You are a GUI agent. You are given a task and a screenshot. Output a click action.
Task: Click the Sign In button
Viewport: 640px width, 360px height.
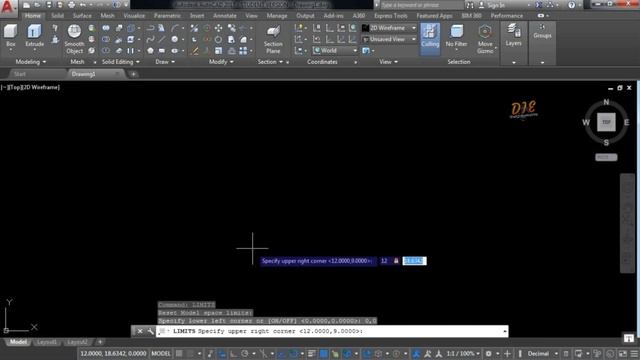point(492,5)
